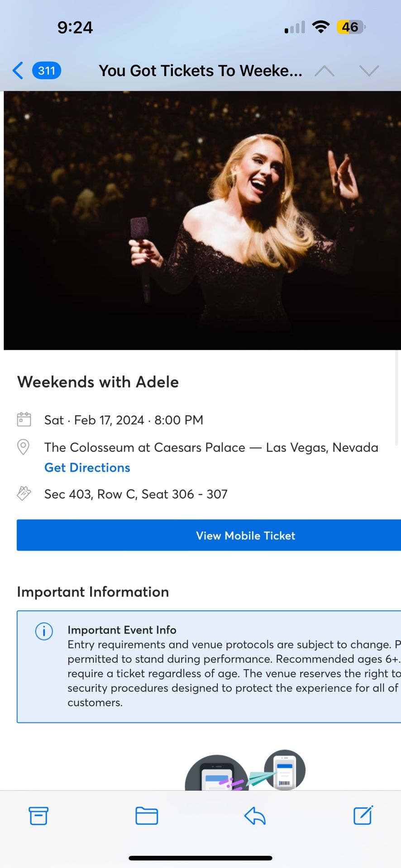Tap the reply arrow icon
This screenshot has width=401, height=868.
tap(255, 816)
